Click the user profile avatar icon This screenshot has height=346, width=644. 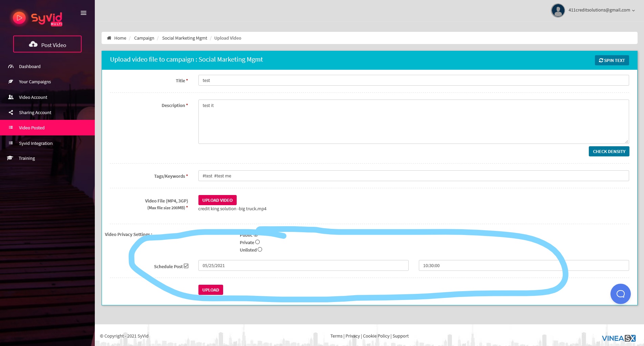click(558, 10)
